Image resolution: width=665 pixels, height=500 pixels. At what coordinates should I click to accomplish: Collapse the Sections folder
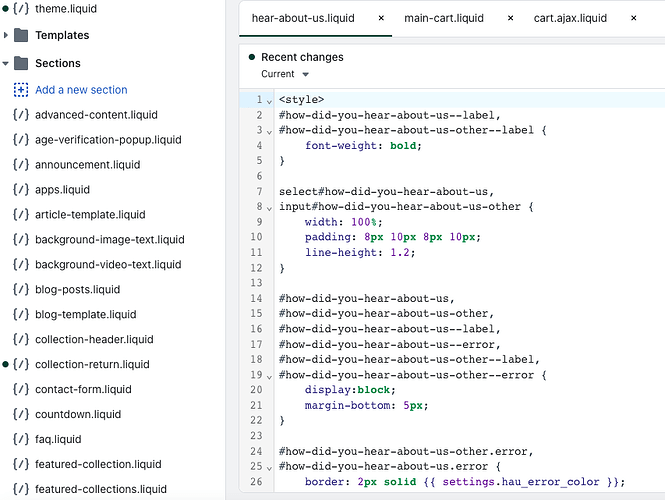[x=7, y=63]
